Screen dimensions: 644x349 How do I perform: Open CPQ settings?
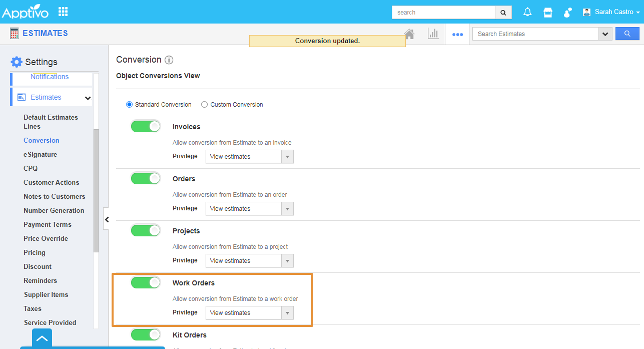[x=31, y=169]
